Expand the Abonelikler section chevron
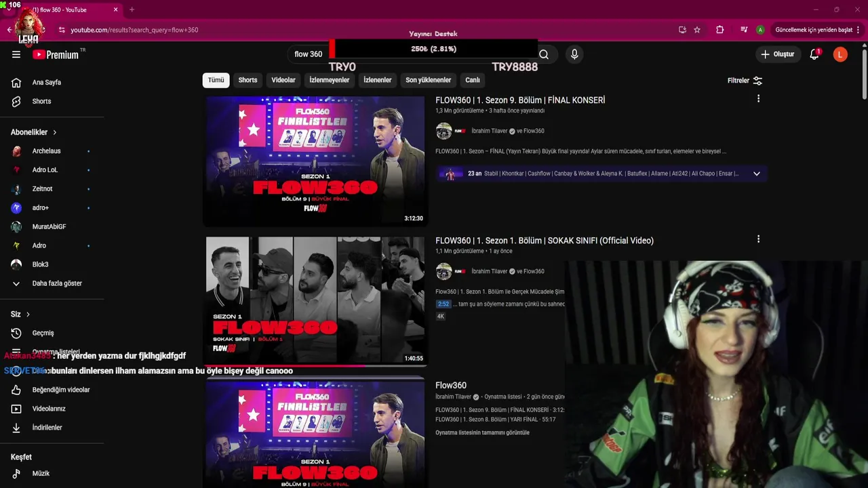 click(54, 132)
